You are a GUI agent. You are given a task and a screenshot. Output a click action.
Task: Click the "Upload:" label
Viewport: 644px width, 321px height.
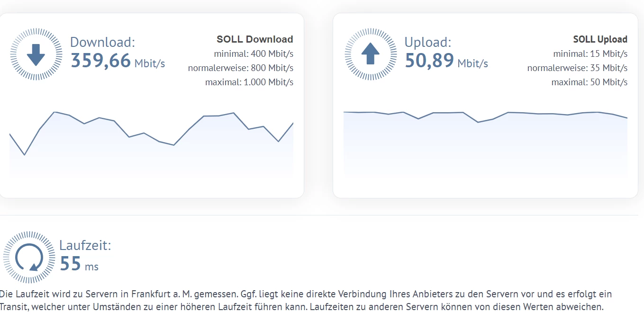(x=427, y=42)
